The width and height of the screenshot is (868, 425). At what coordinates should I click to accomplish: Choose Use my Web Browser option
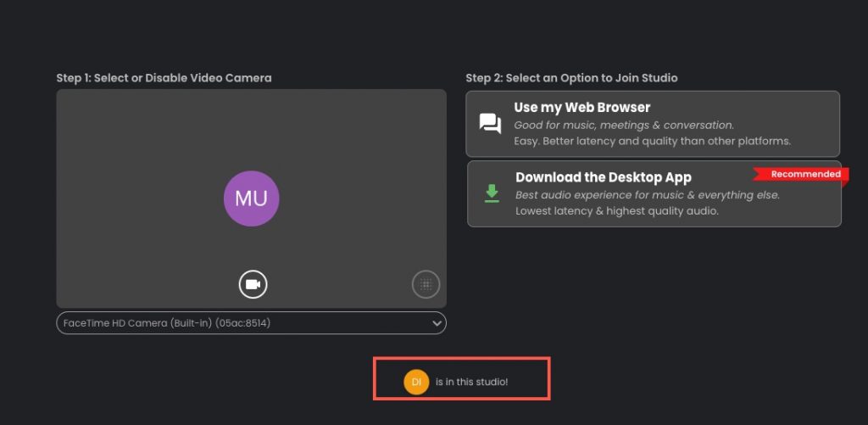tap(653, 124)
